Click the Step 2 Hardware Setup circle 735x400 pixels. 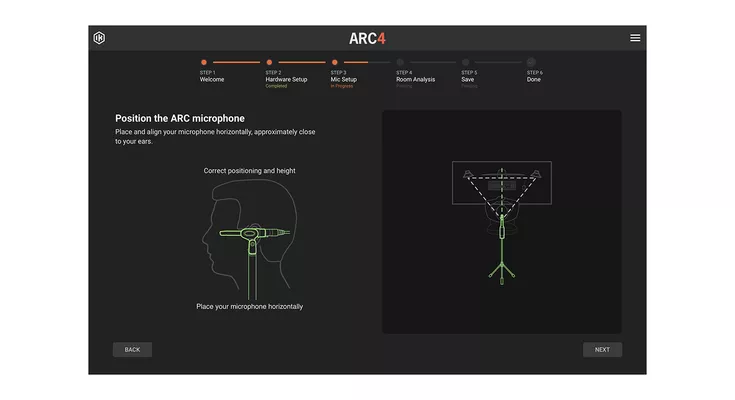coord(269,62)
